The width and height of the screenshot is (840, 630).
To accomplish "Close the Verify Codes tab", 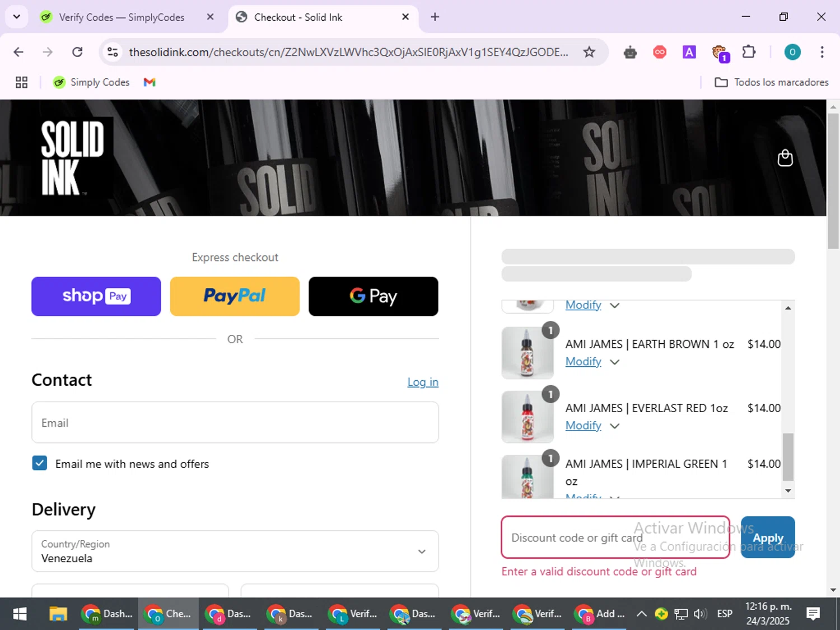I will click(x=210, y=17).
